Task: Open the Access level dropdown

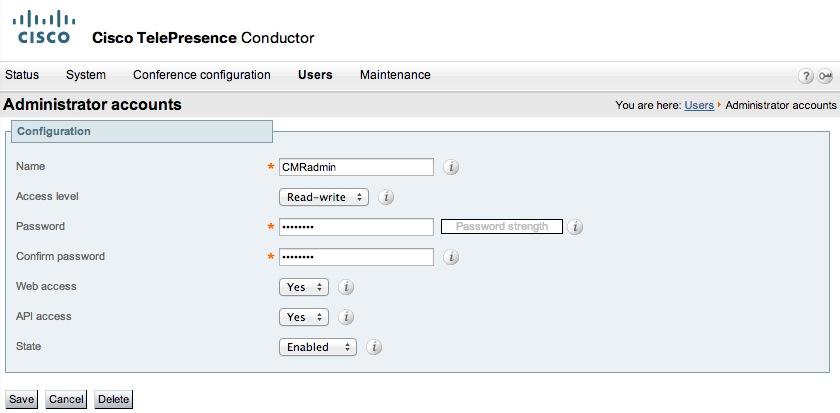Action: [324, 197]
